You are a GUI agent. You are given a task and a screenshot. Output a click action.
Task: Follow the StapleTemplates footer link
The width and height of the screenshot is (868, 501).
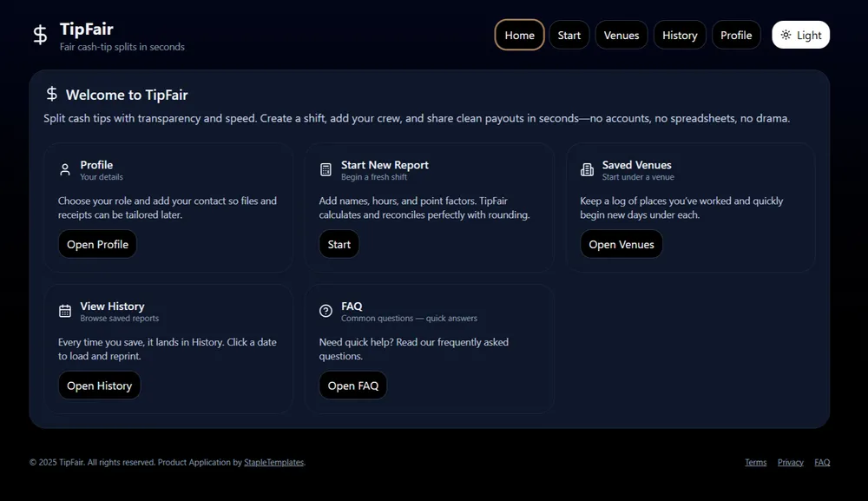tap(274, 462)
